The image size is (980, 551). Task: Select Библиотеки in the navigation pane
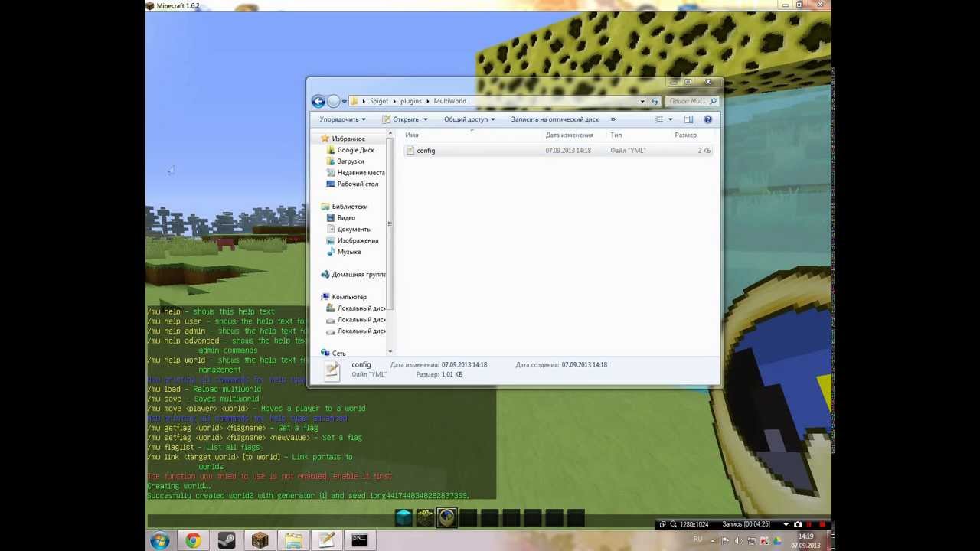click(349, 207)
